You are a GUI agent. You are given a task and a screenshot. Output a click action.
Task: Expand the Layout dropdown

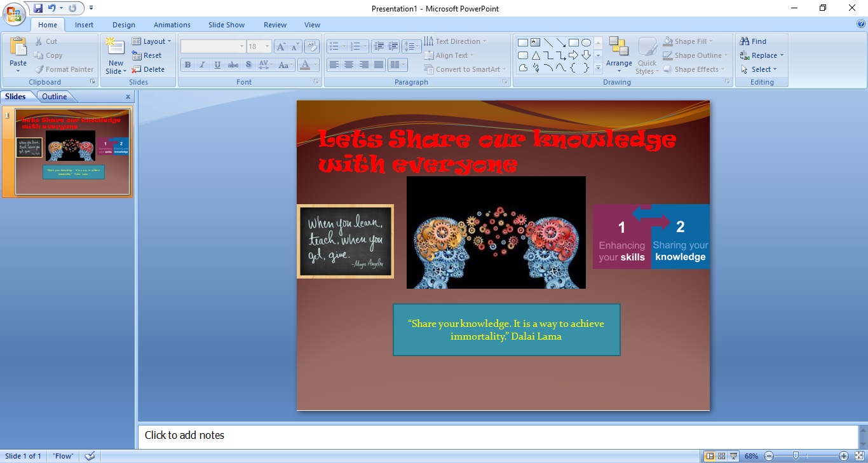click(x=152, y=41)
